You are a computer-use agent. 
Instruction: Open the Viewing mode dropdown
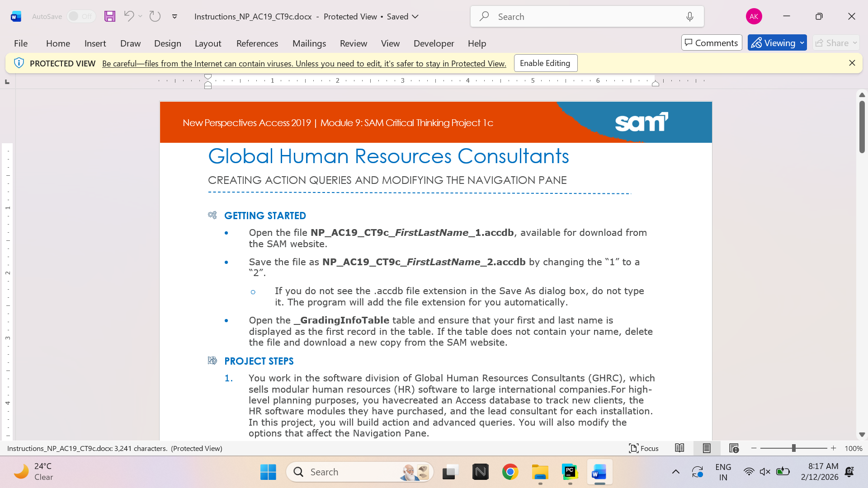(777, 43)
